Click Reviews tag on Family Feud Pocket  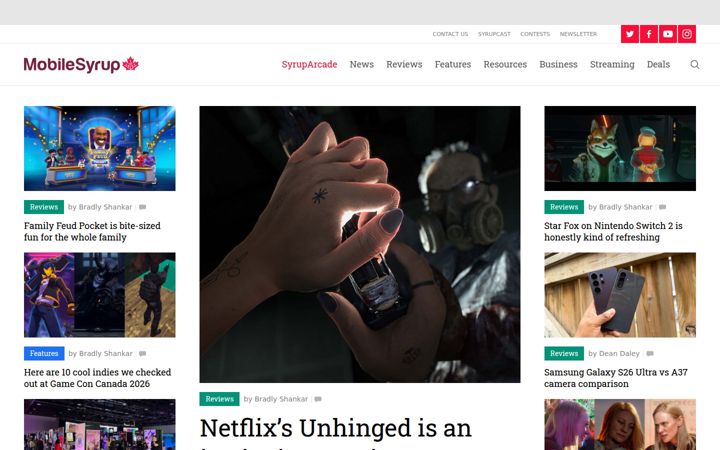(x=44, y=207)
